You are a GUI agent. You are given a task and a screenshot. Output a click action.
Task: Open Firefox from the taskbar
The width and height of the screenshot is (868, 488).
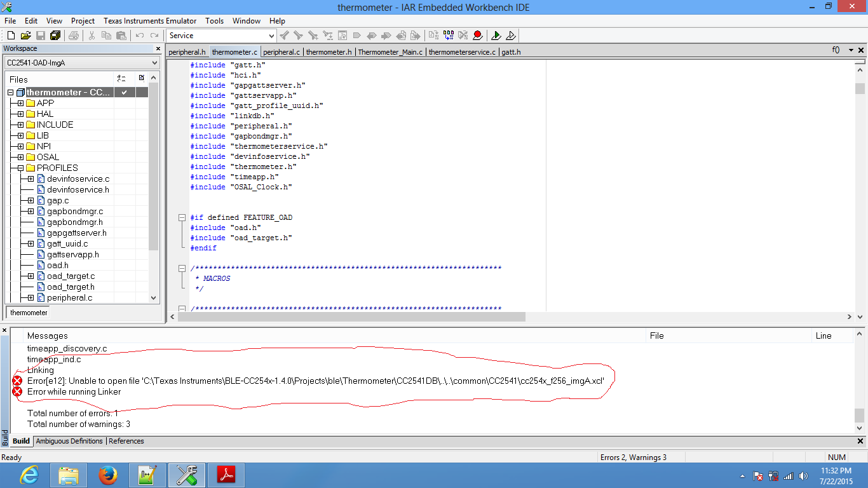pyautogui.click(x=108, y=475)
